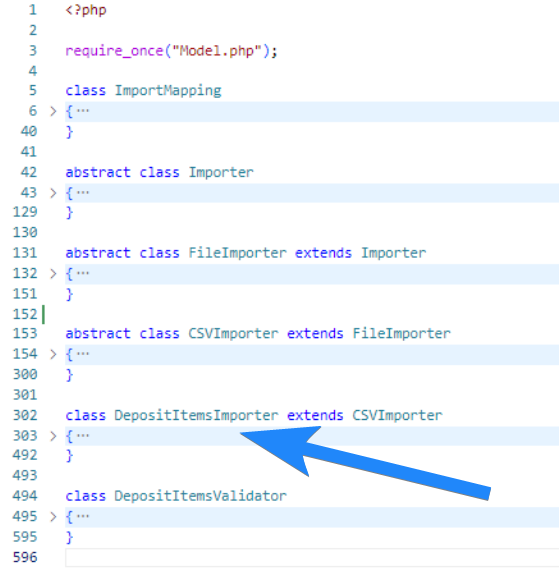Expand the fold chevron on line 43
This screenshot has width=559, height=587.
tap(53, 193)
